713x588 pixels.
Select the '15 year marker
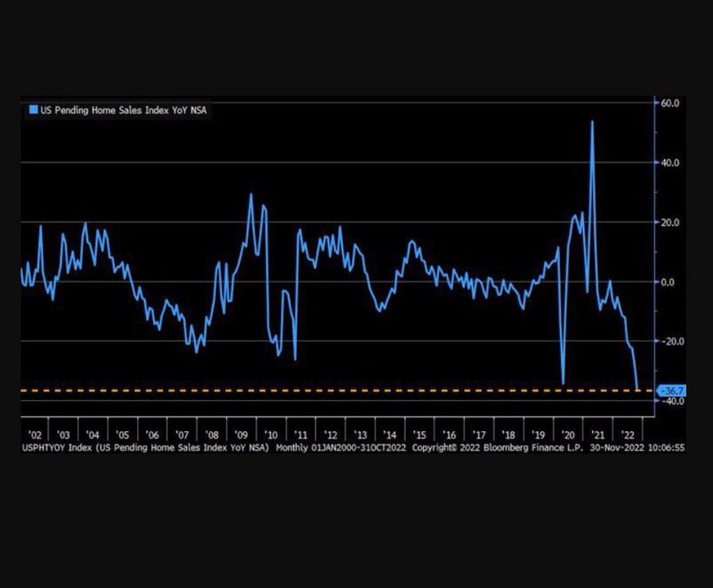coord(419,435)
